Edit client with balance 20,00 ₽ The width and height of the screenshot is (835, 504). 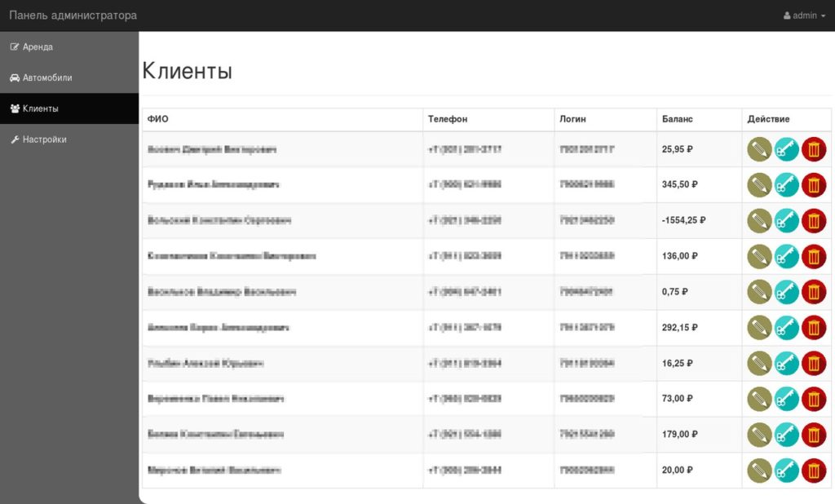tap(759, 471)
